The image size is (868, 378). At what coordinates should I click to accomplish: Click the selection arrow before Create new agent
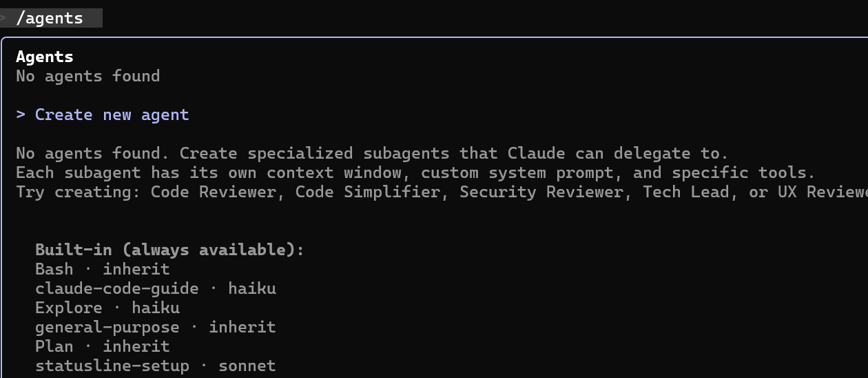point(21,115)
